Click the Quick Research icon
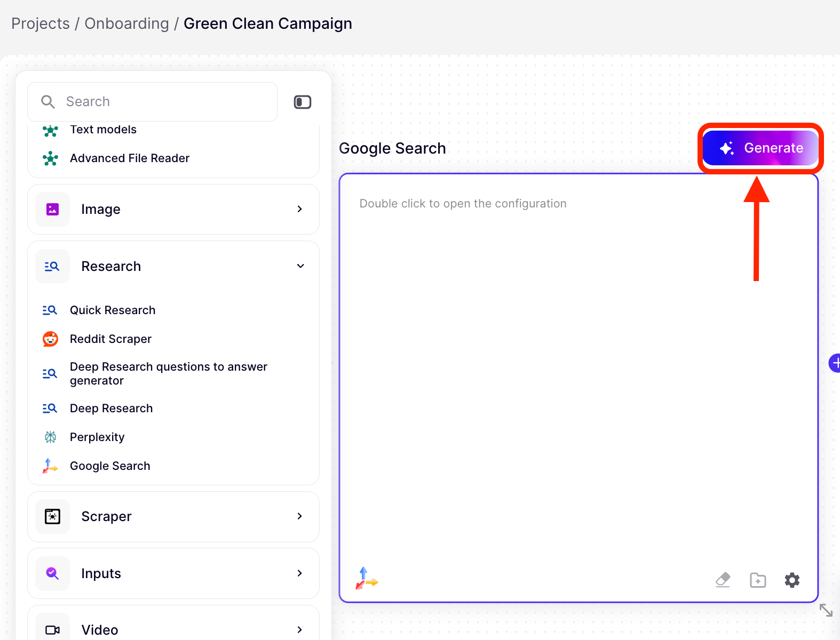Viewport: 840px width, 640px height. 50,310
